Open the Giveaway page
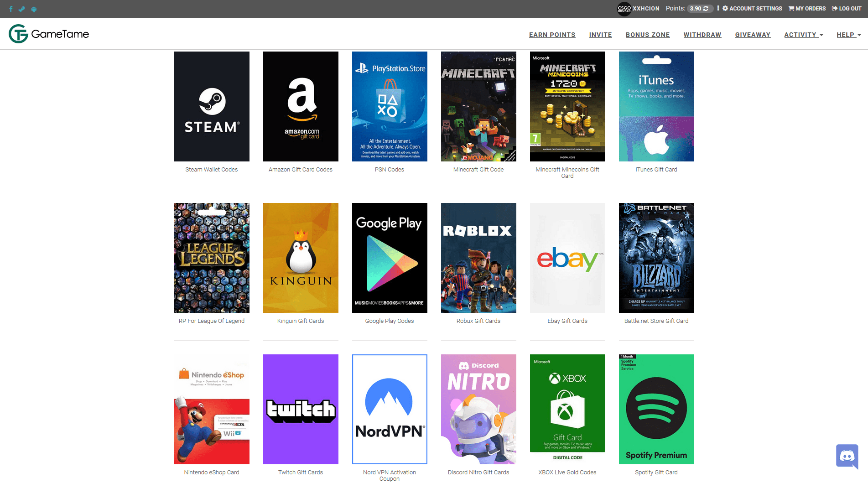This screenshot has width=868, height=488. pos(752,35)
